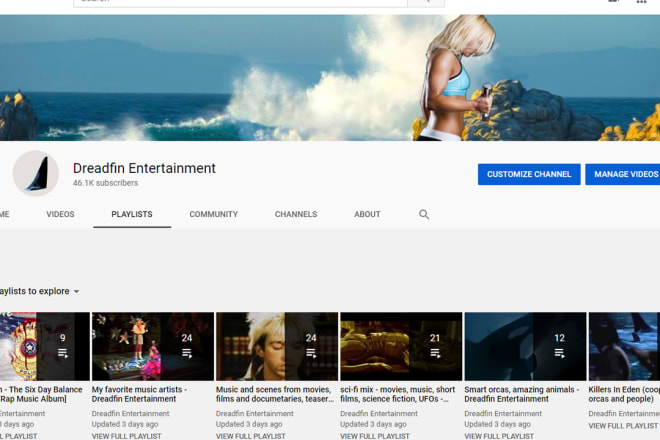This screenshot has width=660, height=440.
Task: Click the channel banner image
Action: tap(330, 78)
